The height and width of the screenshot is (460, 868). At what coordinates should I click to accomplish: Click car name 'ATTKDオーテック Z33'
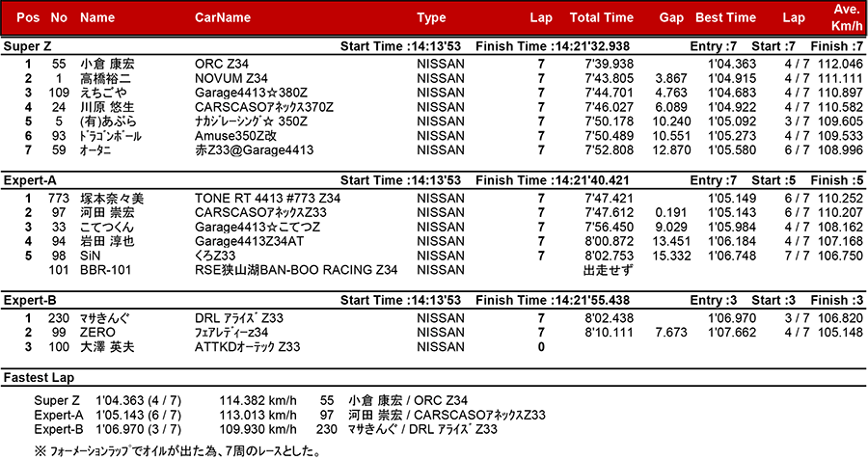click(x=248, y=347)
